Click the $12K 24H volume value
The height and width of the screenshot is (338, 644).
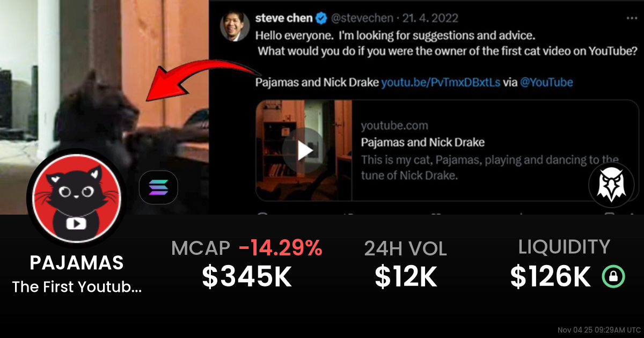(x=405, y=277)
